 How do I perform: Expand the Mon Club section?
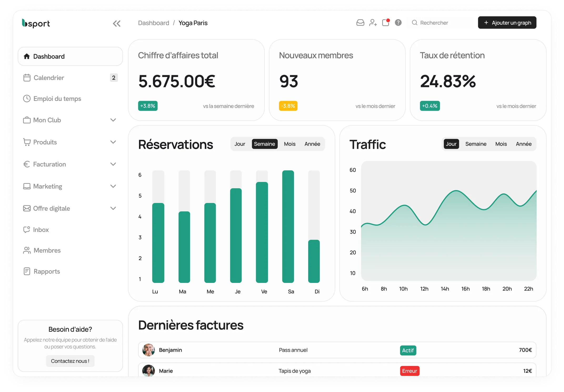(x=113, y=120)
